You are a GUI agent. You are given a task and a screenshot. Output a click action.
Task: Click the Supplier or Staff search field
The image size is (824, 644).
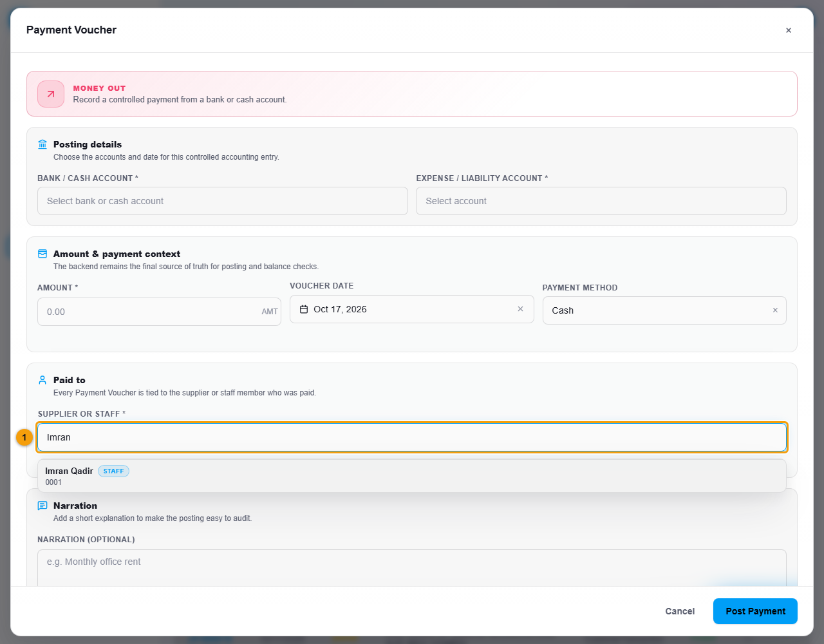(412, 437)
